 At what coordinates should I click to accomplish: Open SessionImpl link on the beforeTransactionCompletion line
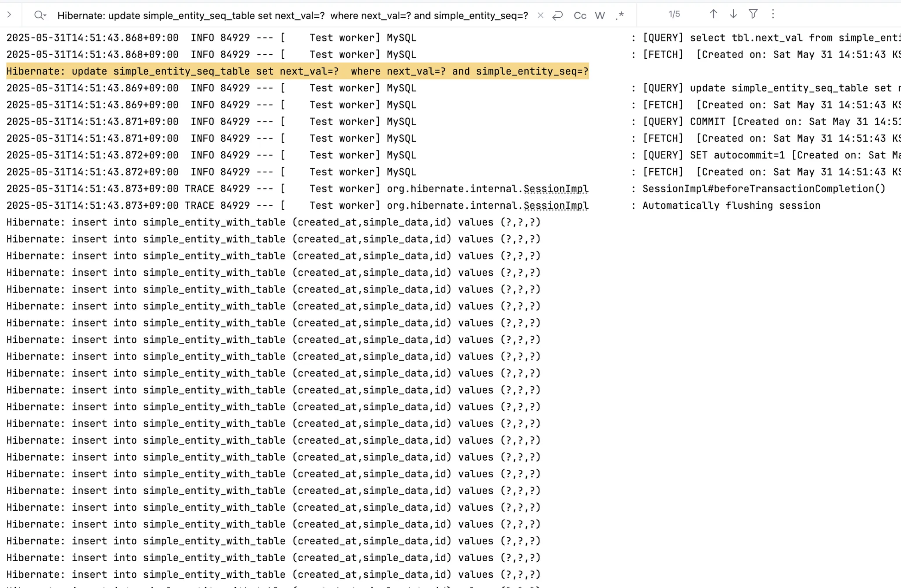coord(555,189)
